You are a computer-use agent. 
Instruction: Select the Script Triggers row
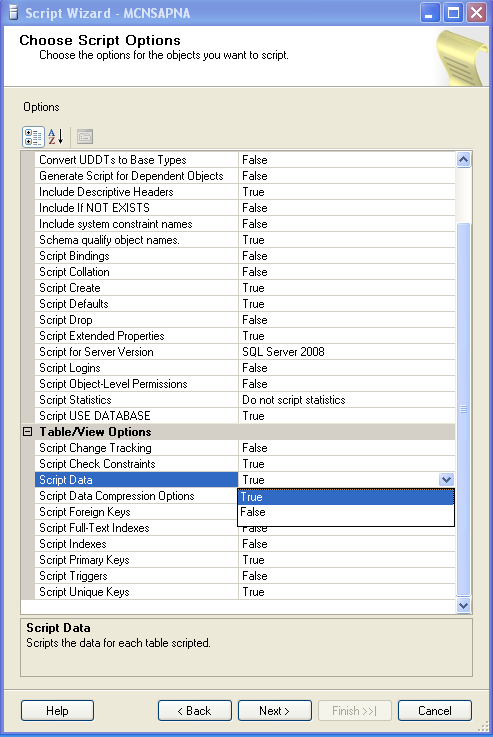coord(245,576)
